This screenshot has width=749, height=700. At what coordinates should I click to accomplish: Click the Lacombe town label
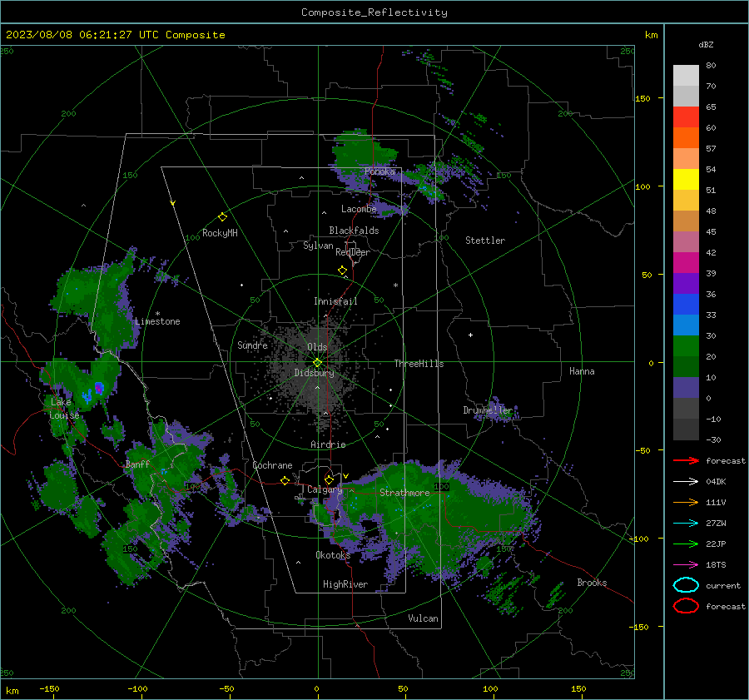point(359,209)
